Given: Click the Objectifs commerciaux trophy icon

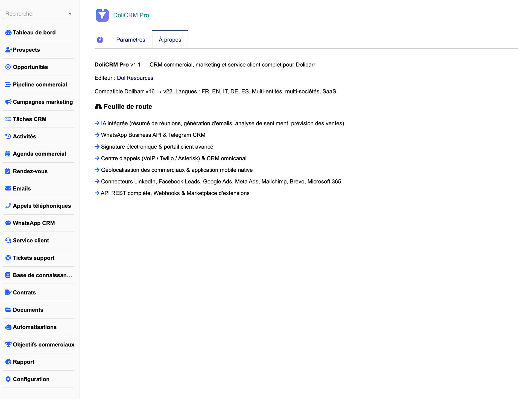Looking at the screenshot, I should (x=8, y=344).
